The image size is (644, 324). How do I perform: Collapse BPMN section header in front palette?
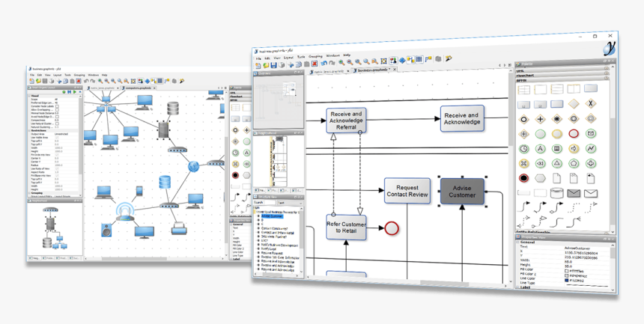pyautogui.click(x=562, y=80)
